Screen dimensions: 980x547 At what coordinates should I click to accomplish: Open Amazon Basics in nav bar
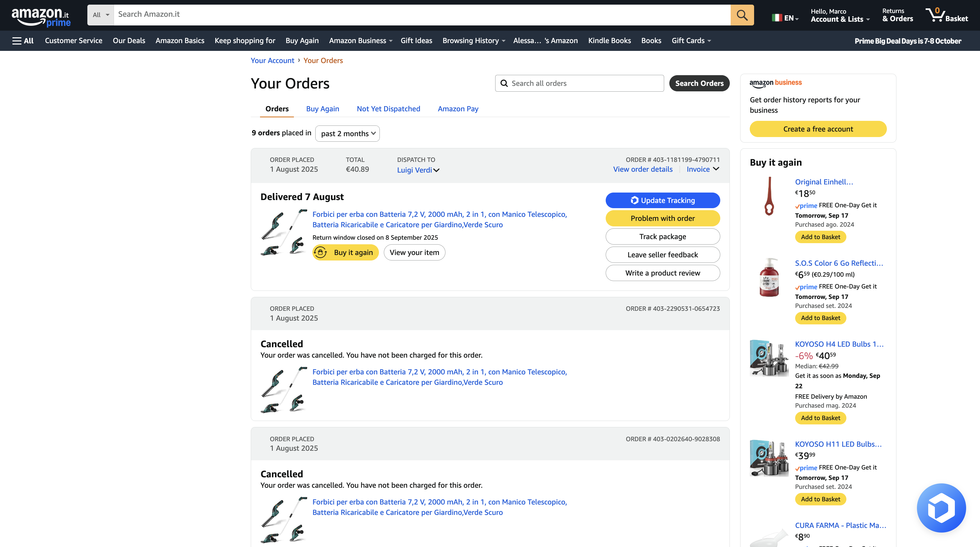click(180, 41)
